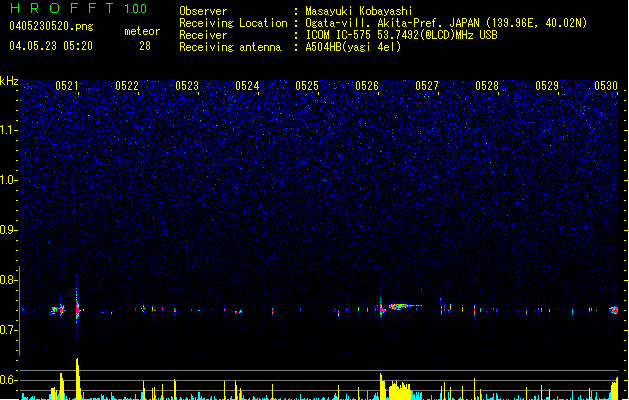The image size is (629, 400).
Task: Click the 'meteor' label
Action: point(142,31)
